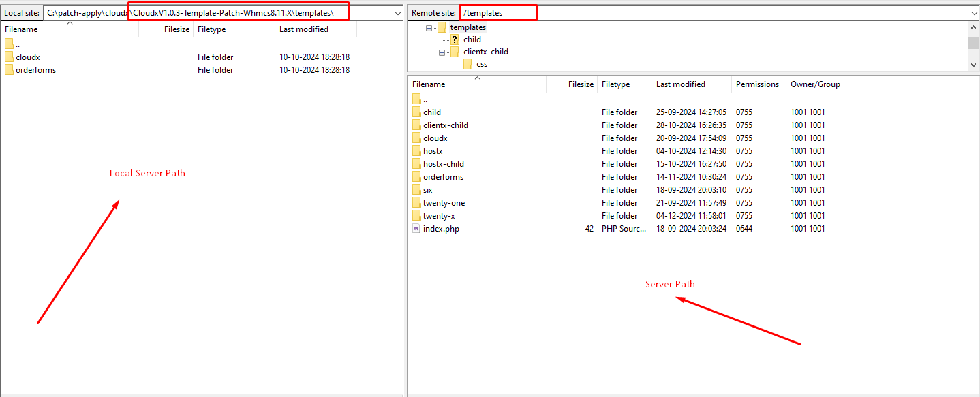
Task: Sort remote files by Last modified column
Action: point(680,84)
